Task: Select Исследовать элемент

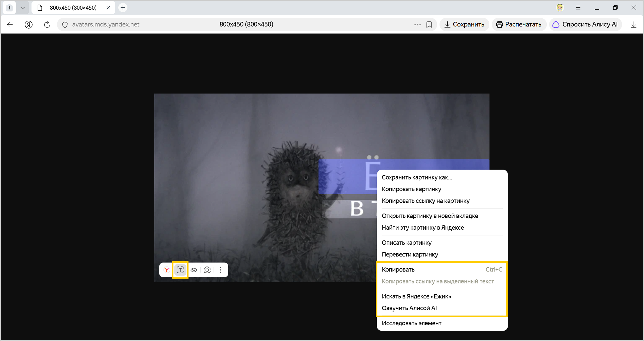Action: 442,323
